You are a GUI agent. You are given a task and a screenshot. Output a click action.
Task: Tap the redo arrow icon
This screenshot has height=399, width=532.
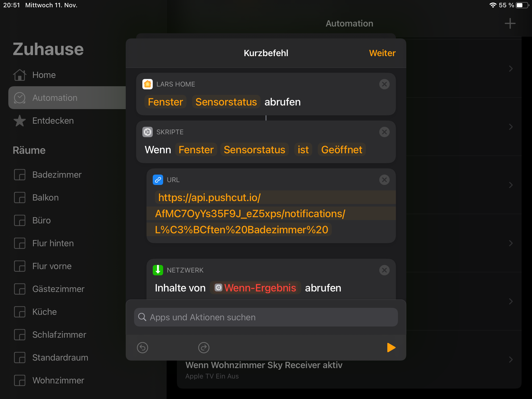click(204, 348)
